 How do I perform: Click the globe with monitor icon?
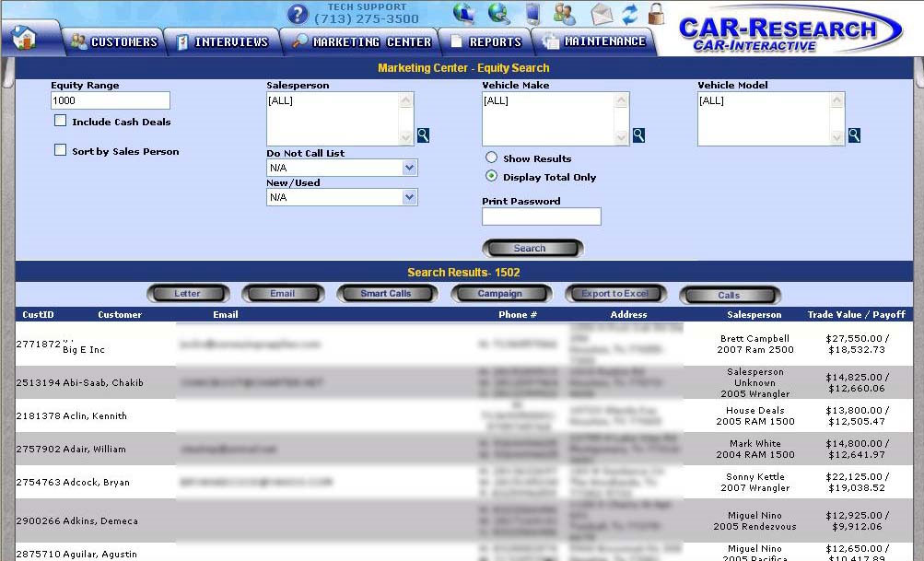coord(464,14)
